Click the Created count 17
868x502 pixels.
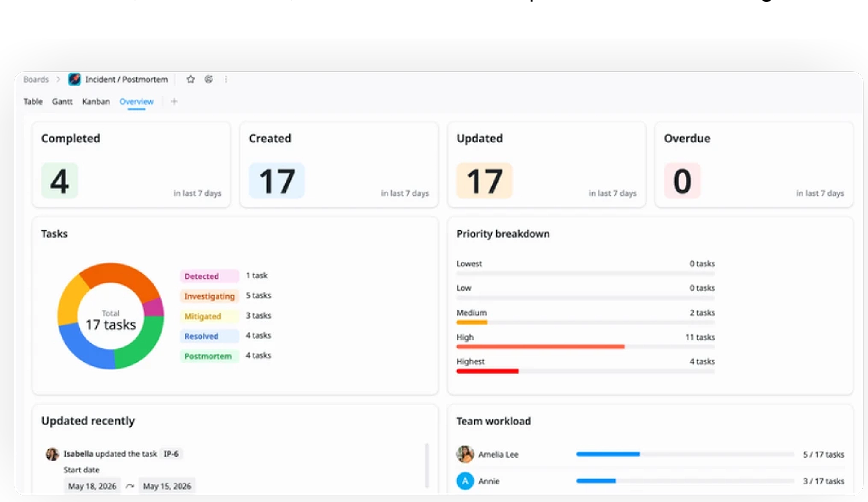(277, 180)
